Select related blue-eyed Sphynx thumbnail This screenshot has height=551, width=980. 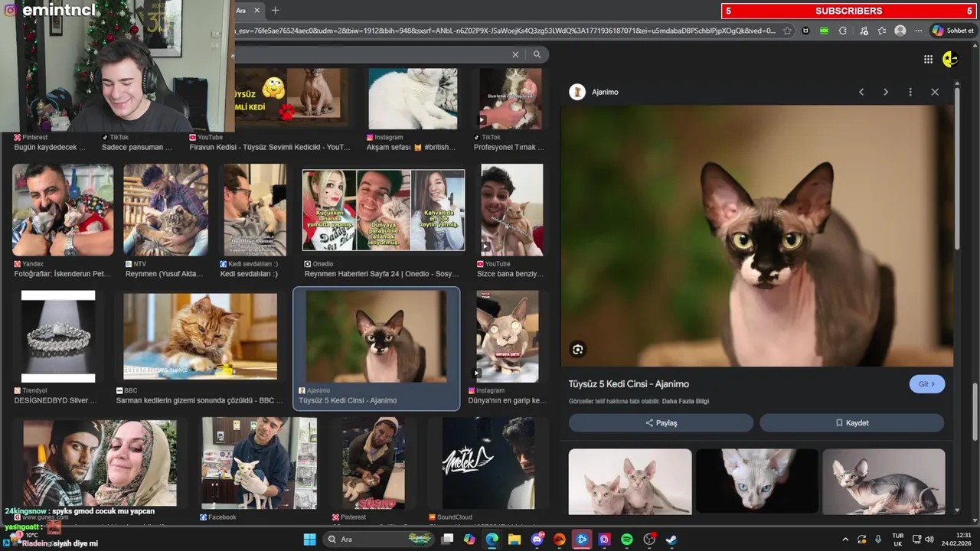(757, 481)
